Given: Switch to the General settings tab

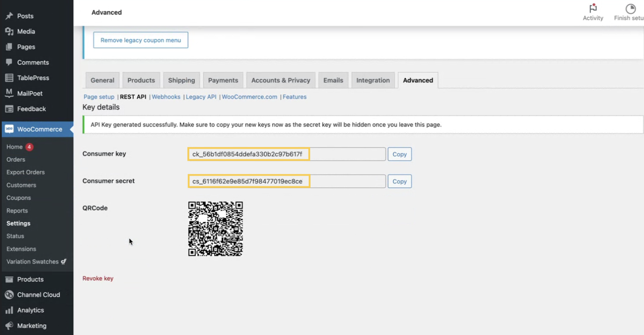Looking at the screenshot, I should pos(102,80).
